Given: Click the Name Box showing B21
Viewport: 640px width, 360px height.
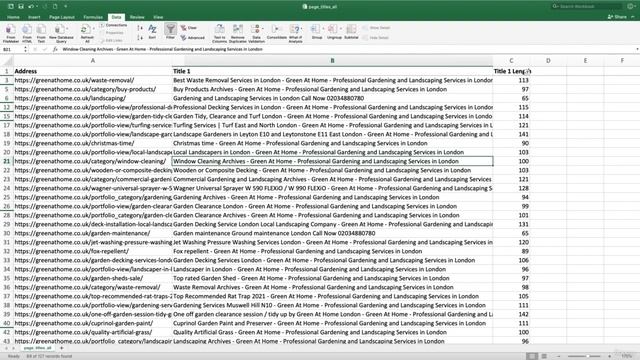Looking at the screenshot, I should (x=12, y=49).
